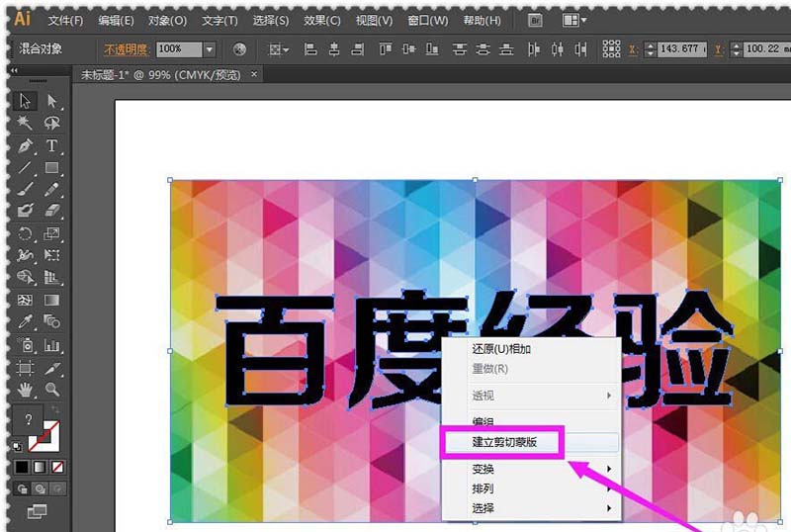The width and height of the screenshot is (791, 532).
Task: Select the Eraser tool
Action: click(x=52, y=211)
